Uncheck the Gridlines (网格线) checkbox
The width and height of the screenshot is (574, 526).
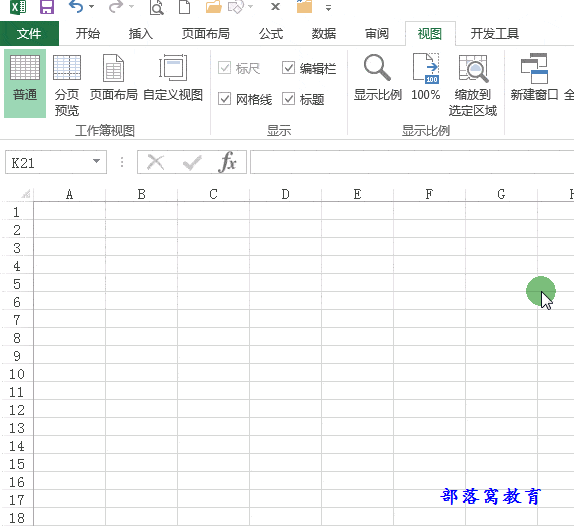pyautogui.click(x=224, y=98)
